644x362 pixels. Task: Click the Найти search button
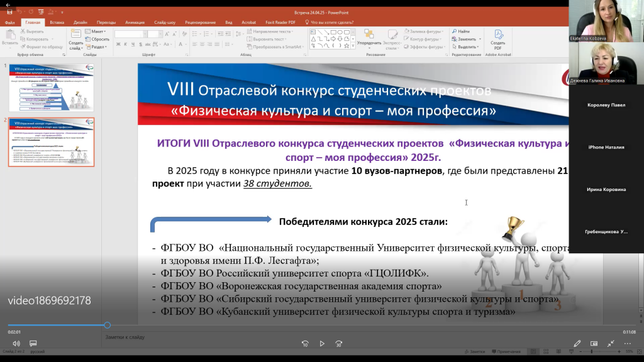(460, 31)
